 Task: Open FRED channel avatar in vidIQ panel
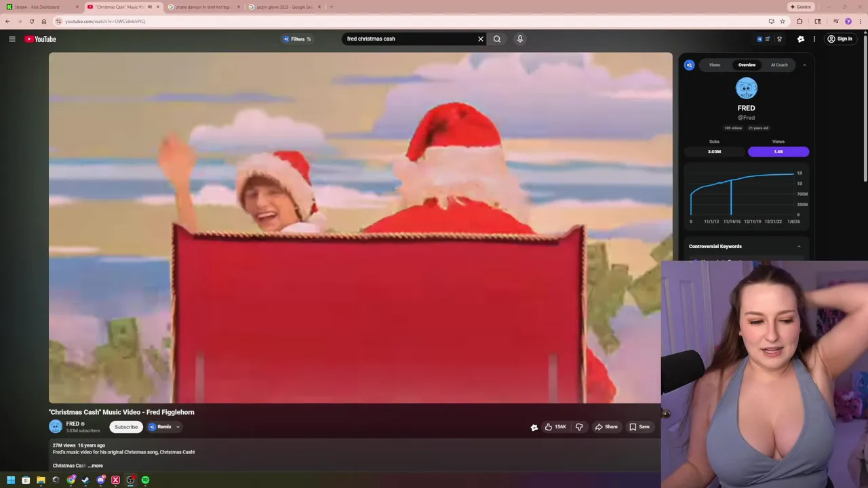[x=747, y=88]
